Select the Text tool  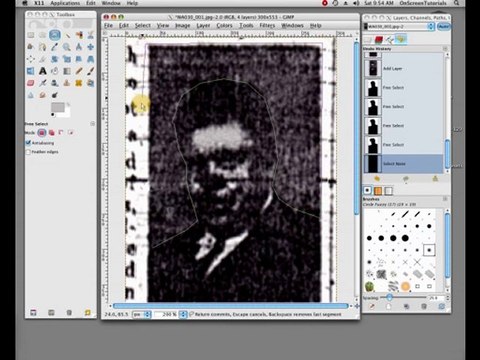(43, 71)
